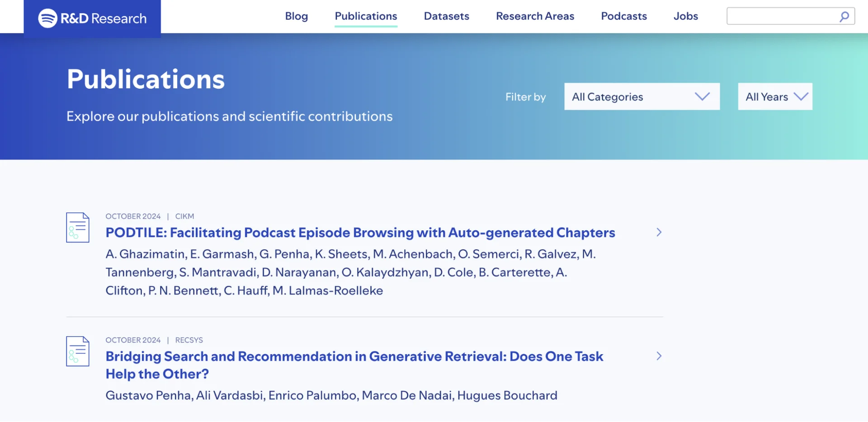Open the All Categories filter dropdown
The height and width of the screenshot is (422, 868).
(x=642, y=96)
